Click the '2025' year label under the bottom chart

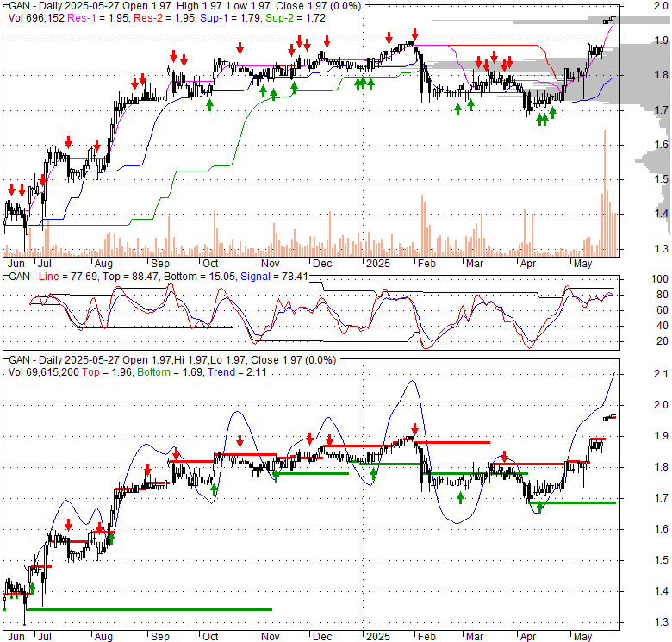coord(377,637)
